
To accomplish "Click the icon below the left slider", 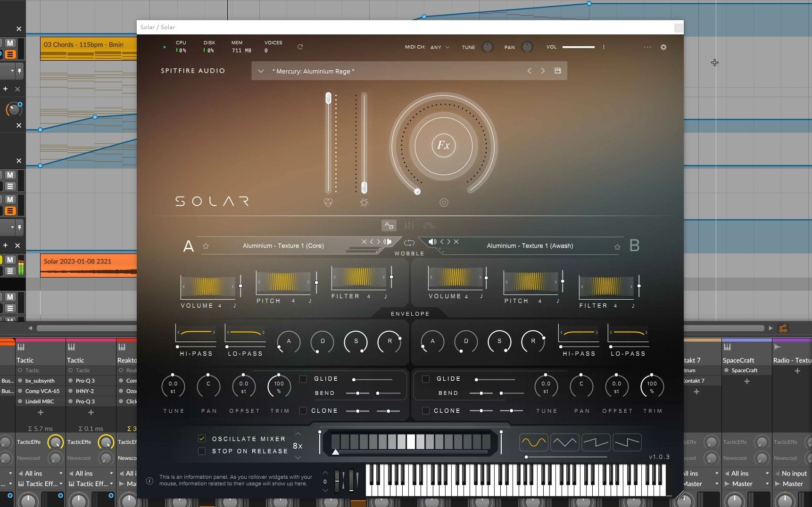I will [x=328, y=202].
